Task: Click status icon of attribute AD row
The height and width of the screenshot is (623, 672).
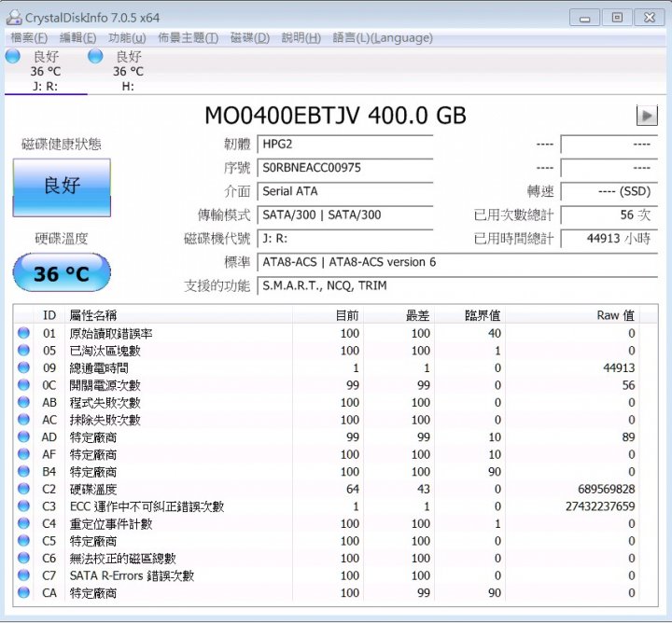Action: (23, 436)
